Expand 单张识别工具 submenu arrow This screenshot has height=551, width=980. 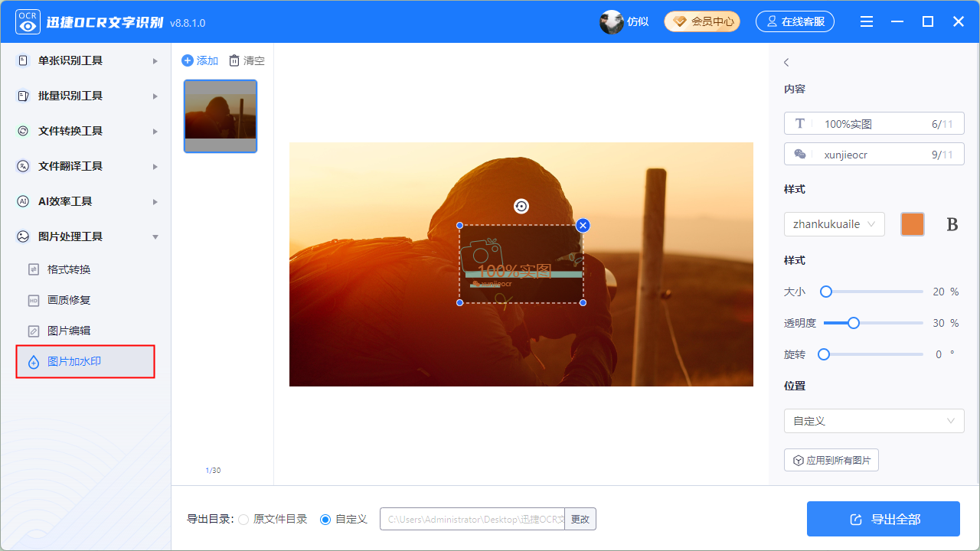[155, 60]
